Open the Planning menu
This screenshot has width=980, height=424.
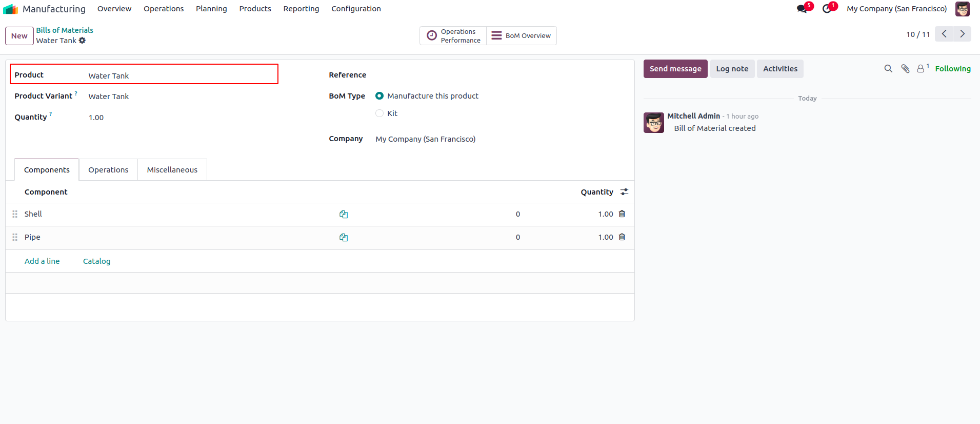[211, 9]
